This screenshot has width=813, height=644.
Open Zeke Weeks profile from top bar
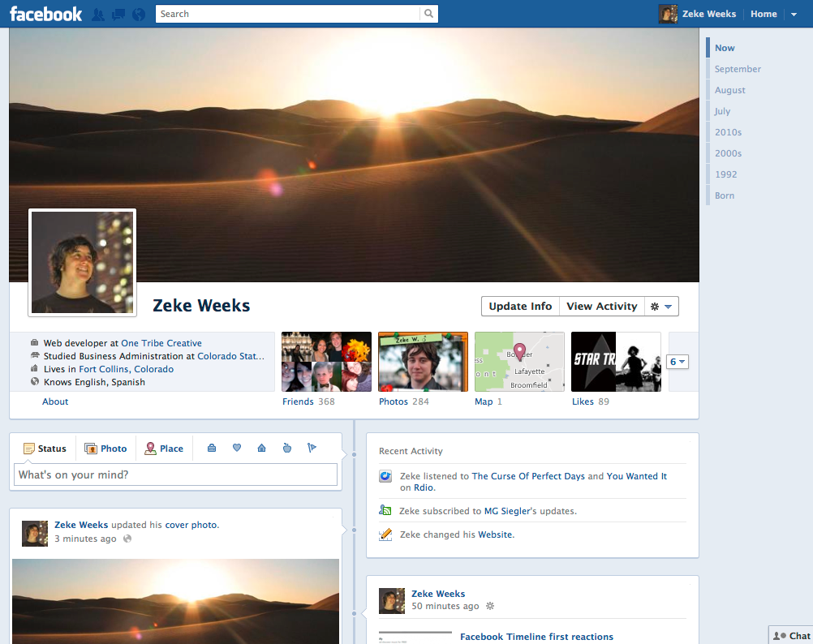click(x=709, y=14)
